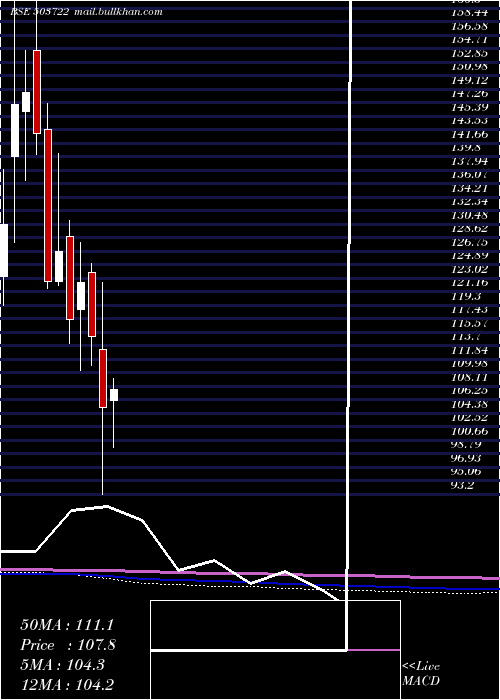Select the 104.38 price axis label

click(469, 404)
